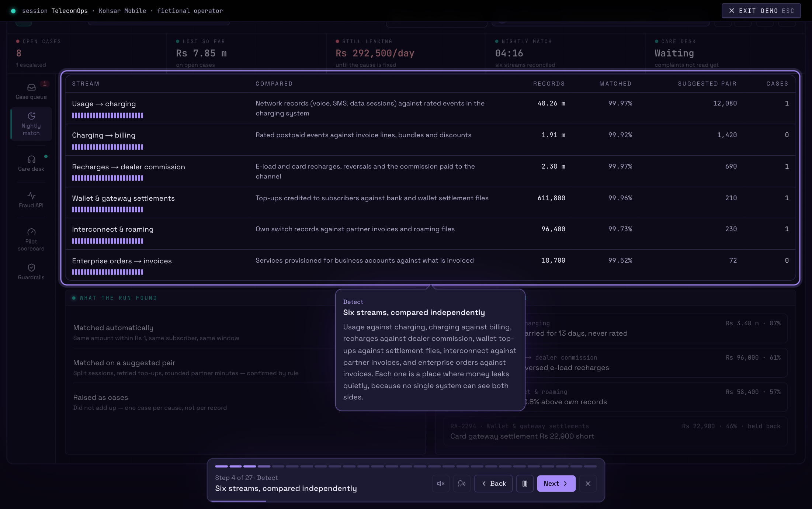The image size is (812, 509).
Task: Click the RECORDS column header
Action: 549,84
